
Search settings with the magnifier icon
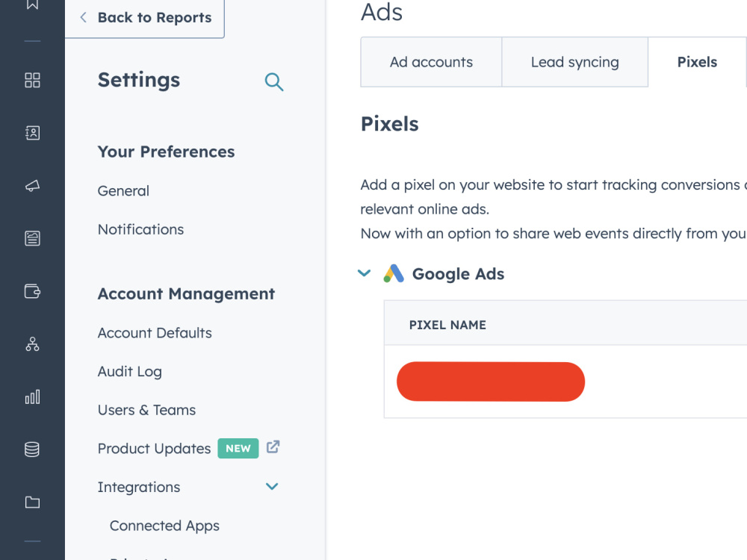[x=274, y=82]
